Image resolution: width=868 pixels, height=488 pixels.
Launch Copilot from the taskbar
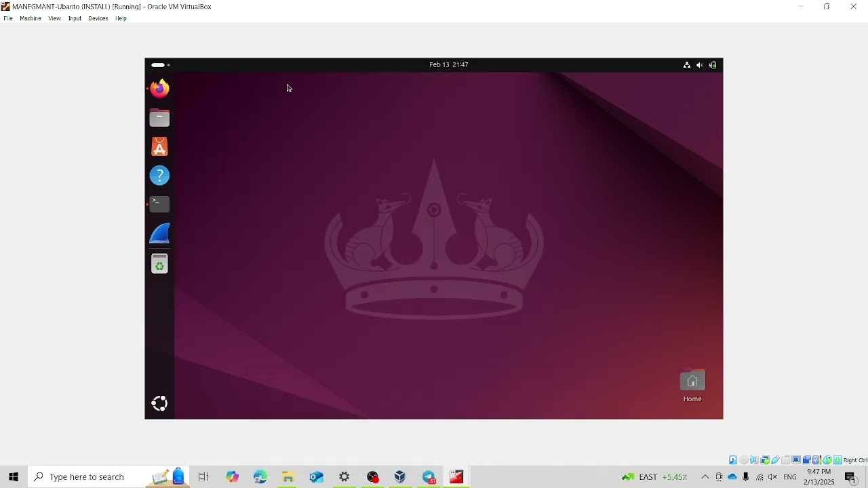tap(233, 477)
